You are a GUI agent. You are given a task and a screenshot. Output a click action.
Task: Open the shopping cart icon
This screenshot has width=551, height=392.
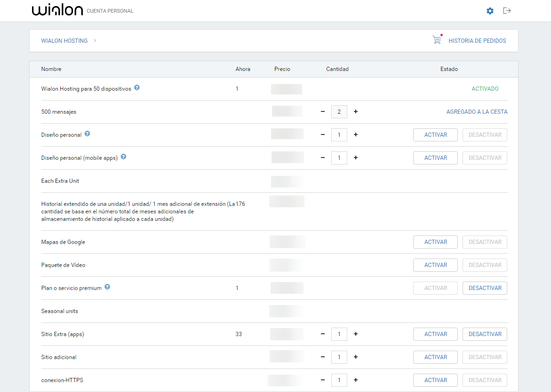click(x=437, y=40)
